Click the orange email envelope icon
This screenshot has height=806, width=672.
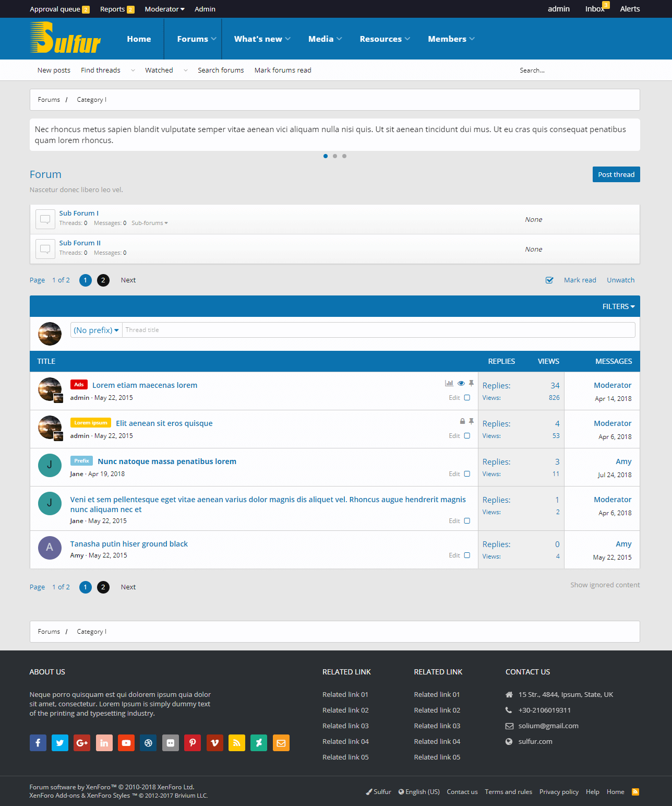tap(281, 743)
